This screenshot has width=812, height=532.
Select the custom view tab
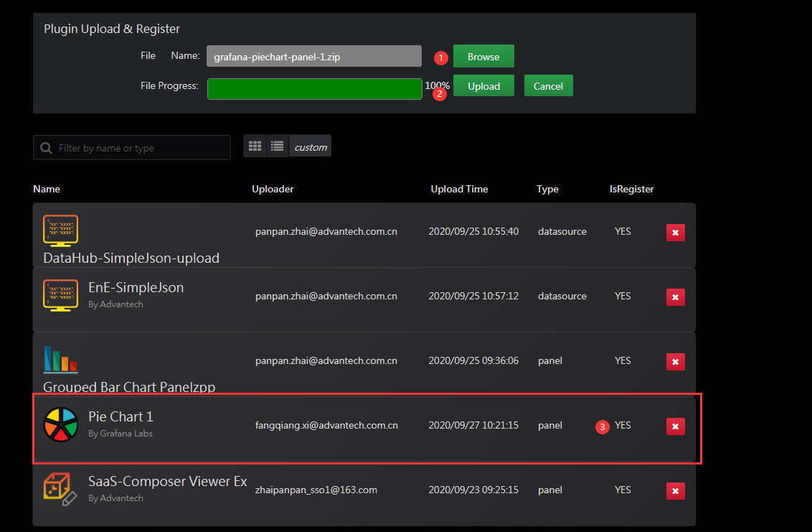[310, 147]
